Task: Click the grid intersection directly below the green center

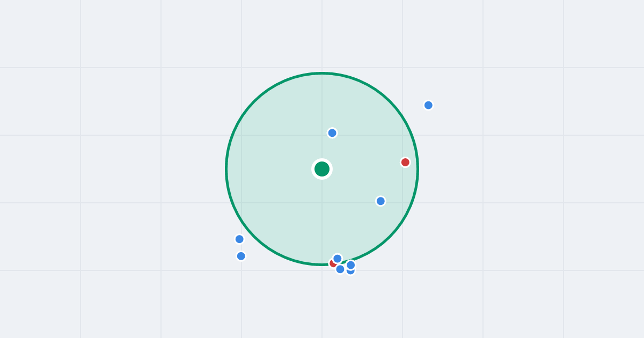Action: pyautogui.click(x=322, y=203)
